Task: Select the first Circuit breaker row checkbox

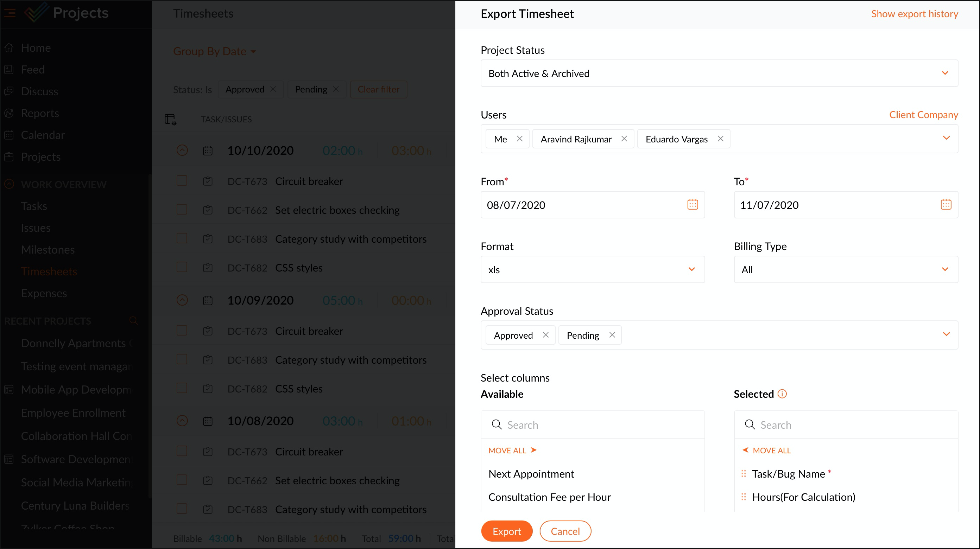Action: [182, 180]
